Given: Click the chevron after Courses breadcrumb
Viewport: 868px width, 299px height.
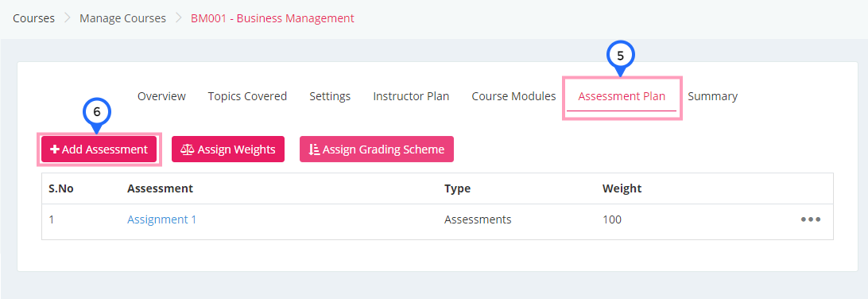Looking at the screenshot, I should (x=68, y=18).
